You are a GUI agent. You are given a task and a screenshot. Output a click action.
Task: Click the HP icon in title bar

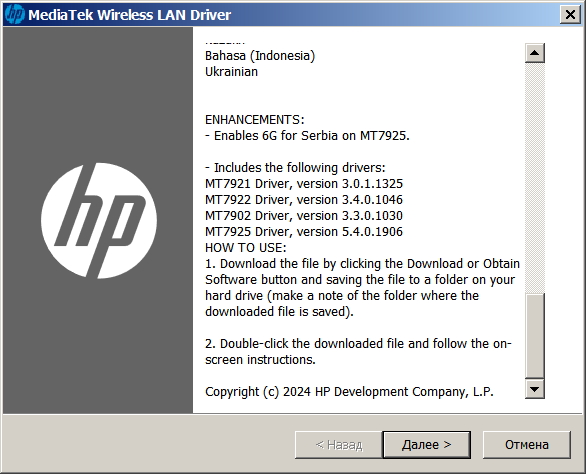coord(15,15)
